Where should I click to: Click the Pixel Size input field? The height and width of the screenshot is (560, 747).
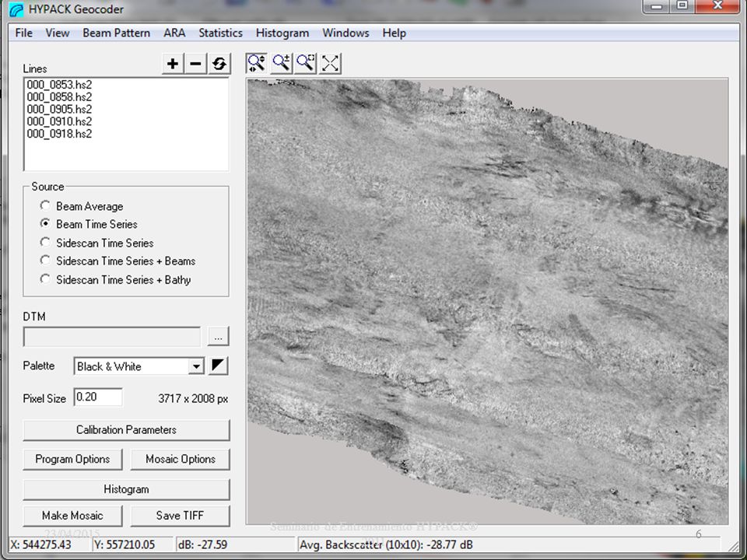point(98,397)
